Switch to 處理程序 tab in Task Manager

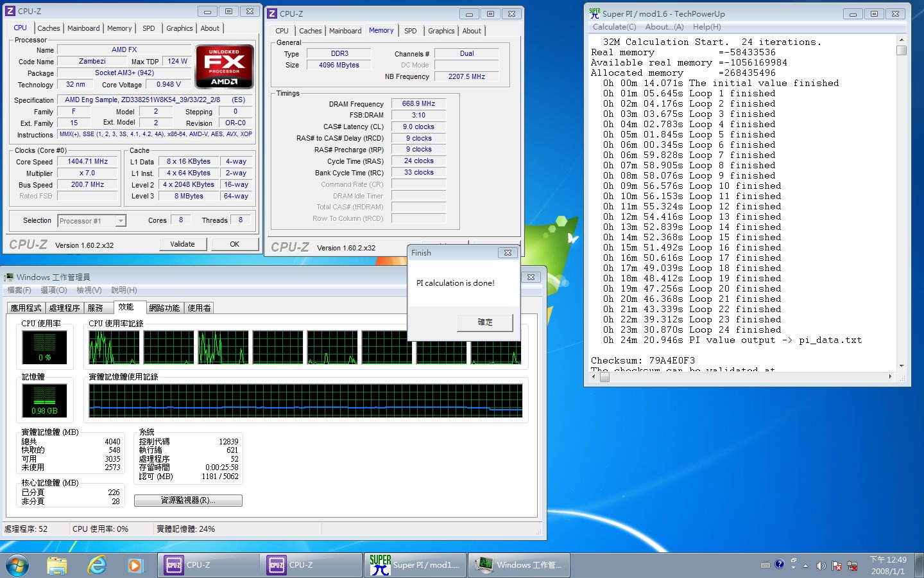coord(65,308)
